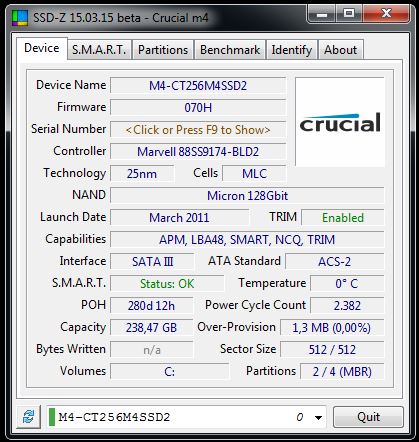Click the refresh icon button at bottom left
This screenshot has height=442, width=419.
[x=28, y=417]
